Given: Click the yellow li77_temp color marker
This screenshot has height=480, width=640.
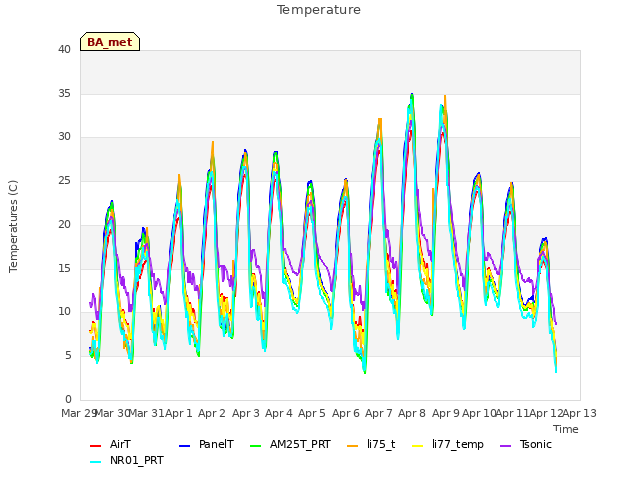Looking at the screenshot, I should [x=418, y=446].
